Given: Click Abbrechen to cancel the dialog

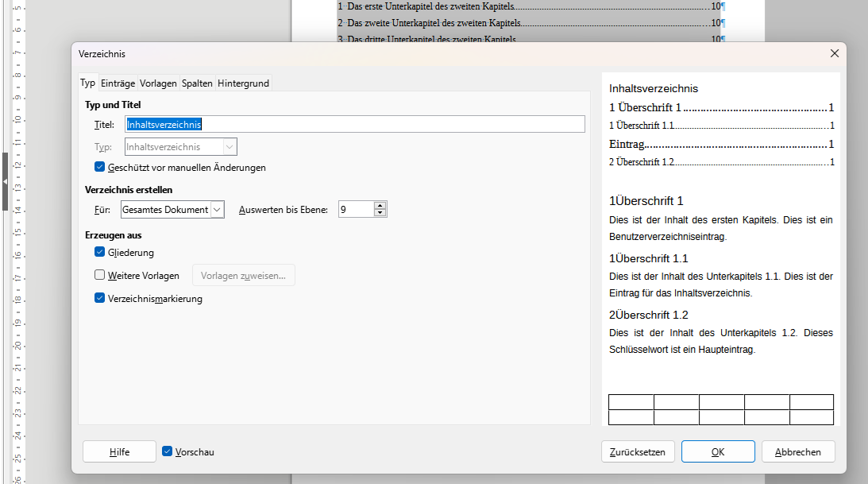Looking at the screenshot, I should coord(798,452).
